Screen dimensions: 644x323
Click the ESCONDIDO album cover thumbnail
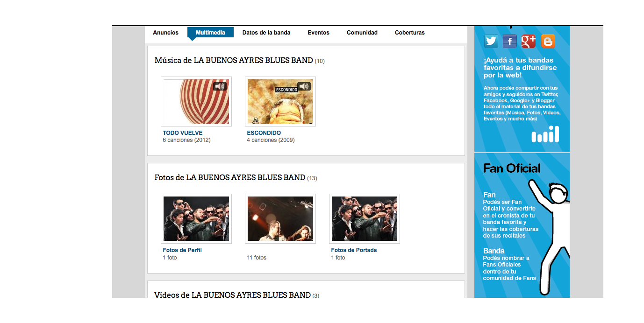coord(280,101)
